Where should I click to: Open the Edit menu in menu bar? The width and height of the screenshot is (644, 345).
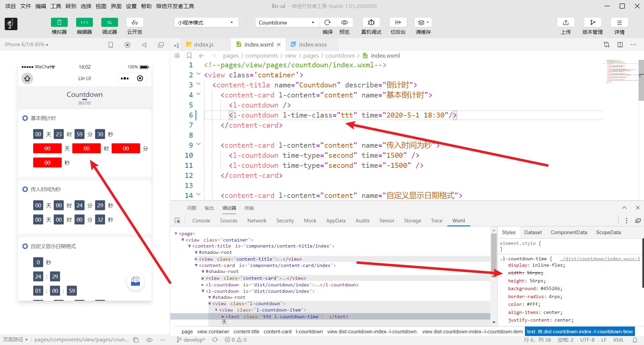41,6
